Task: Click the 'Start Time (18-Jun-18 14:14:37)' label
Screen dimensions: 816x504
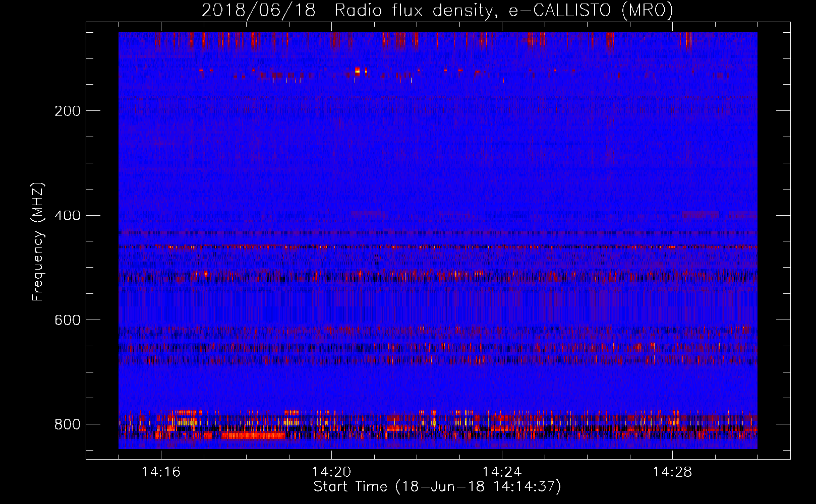Action: (437, 487)
